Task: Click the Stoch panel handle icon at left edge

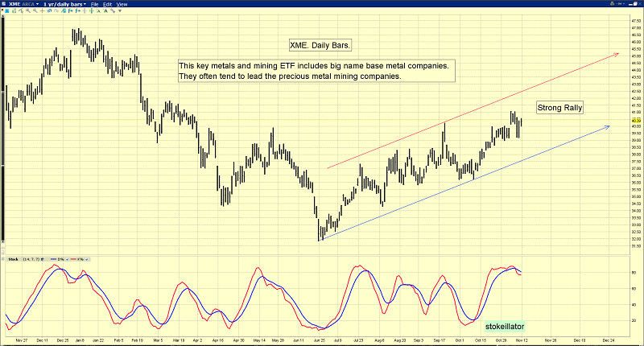Action: [x=3, y=259]
